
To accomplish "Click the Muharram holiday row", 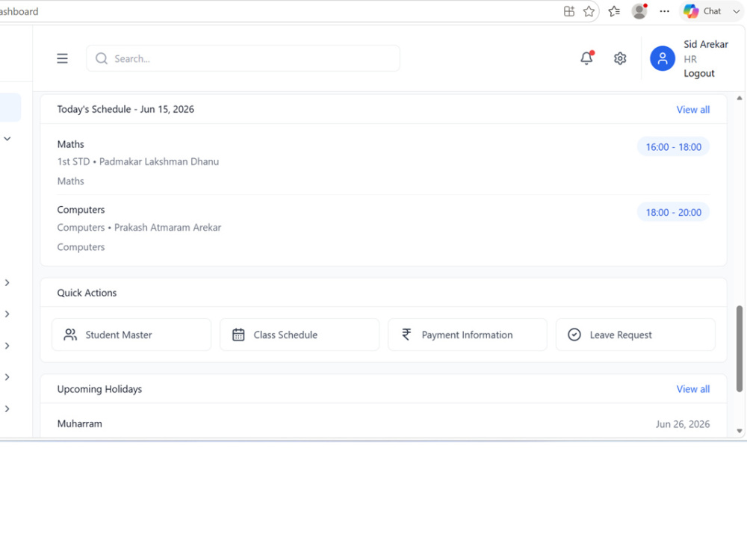I will (383, 424).
